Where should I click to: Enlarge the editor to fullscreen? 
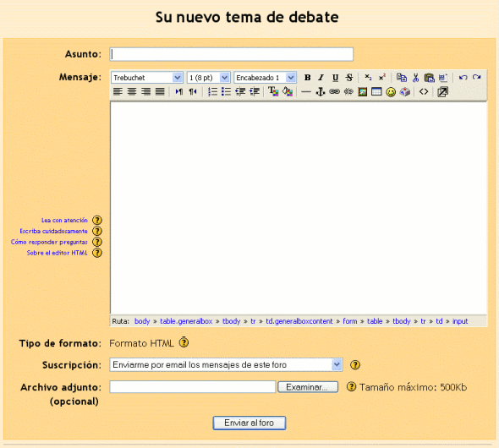click(442, 92)
